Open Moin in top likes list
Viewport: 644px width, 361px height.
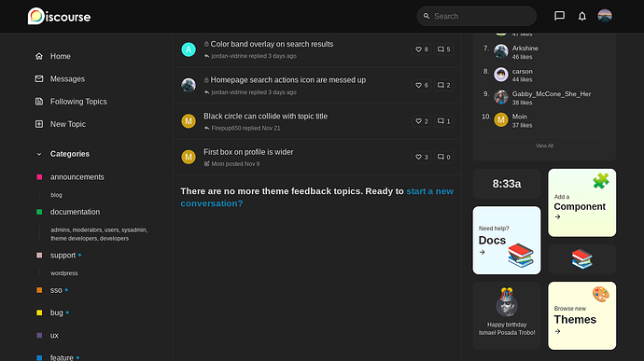pyautogui.click(x=519, y=117)
